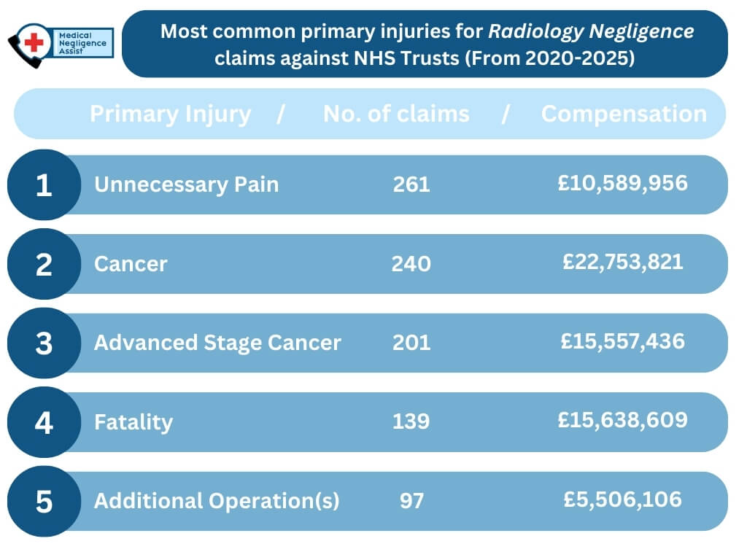Click the 261 claims value

point(411,184)
